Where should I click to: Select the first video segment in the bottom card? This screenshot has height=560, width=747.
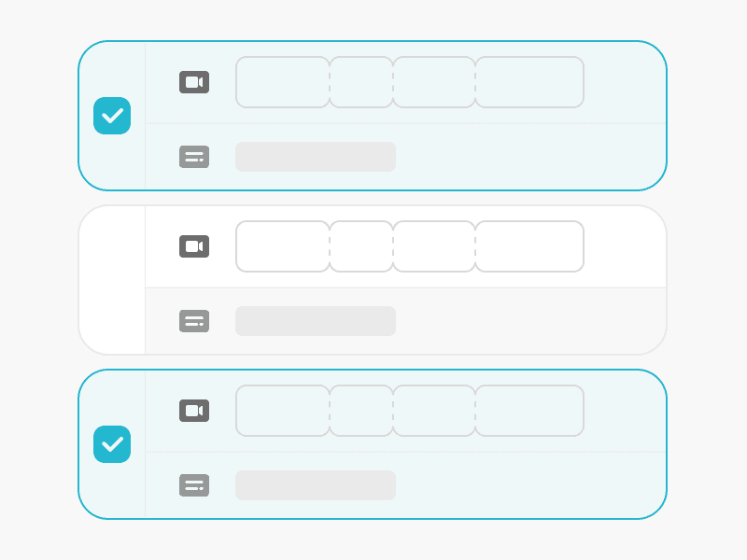pyautogui.click(x=282, y=411)
